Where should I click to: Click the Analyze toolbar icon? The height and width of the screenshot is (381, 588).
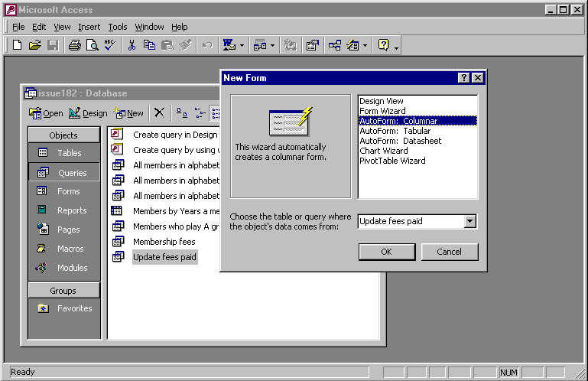[x=260, y=45]
